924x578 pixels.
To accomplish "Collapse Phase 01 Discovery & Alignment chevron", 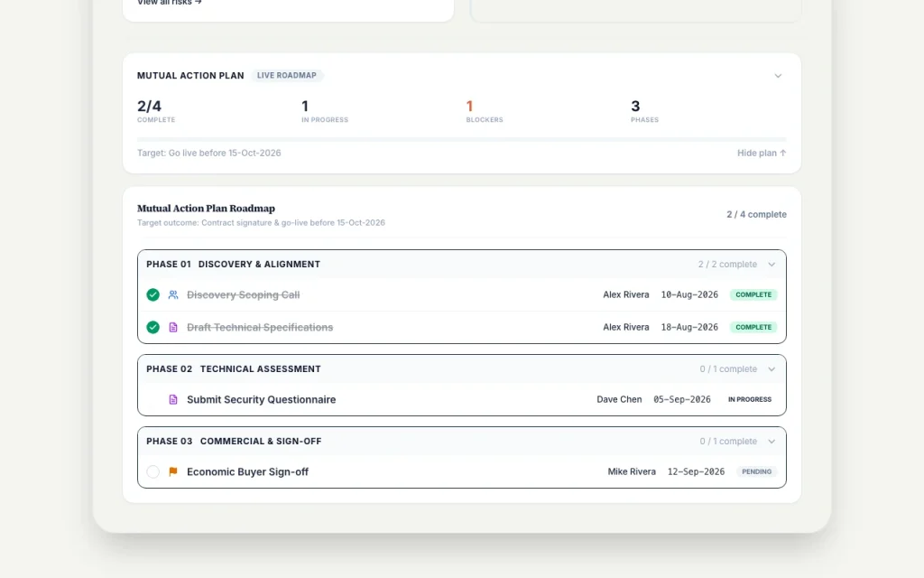I will 772,265.
